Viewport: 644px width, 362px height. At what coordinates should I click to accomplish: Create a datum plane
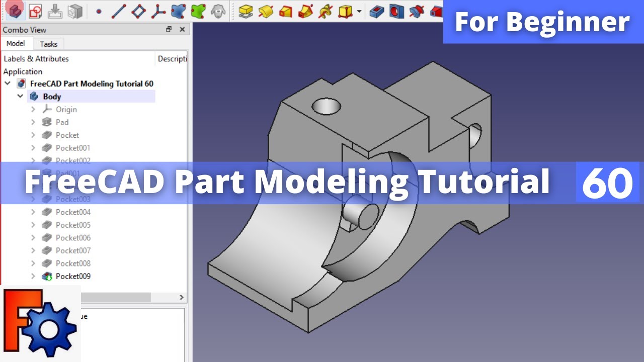[138, 11]
